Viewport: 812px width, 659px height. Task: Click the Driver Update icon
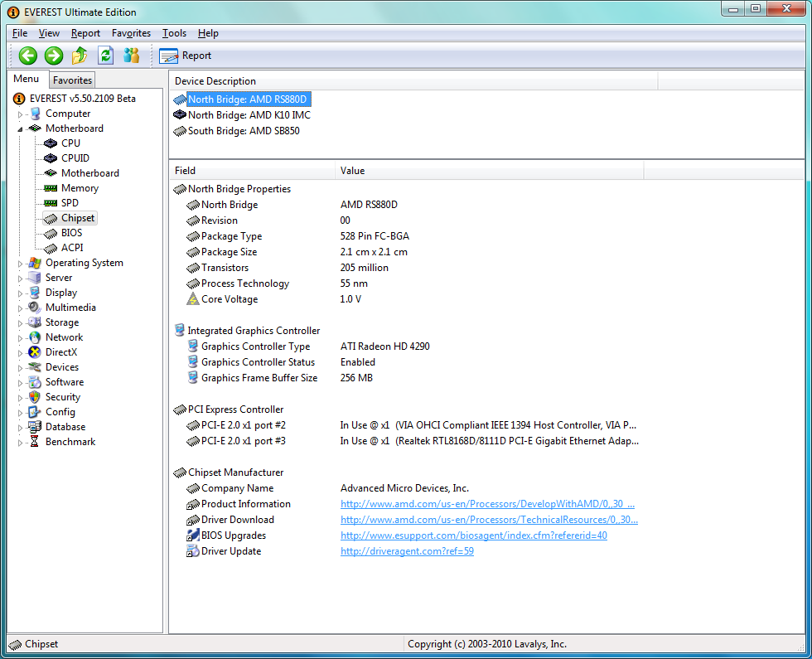point(192,550)
